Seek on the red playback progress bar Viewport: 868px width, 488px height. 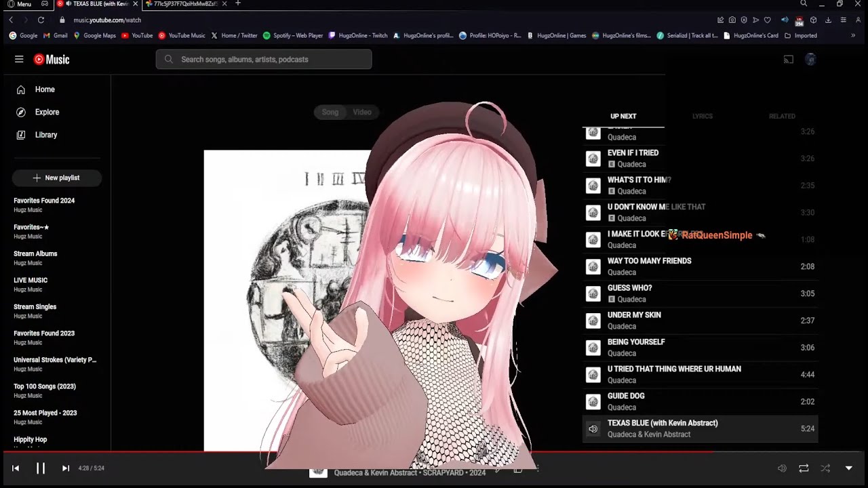434,452
